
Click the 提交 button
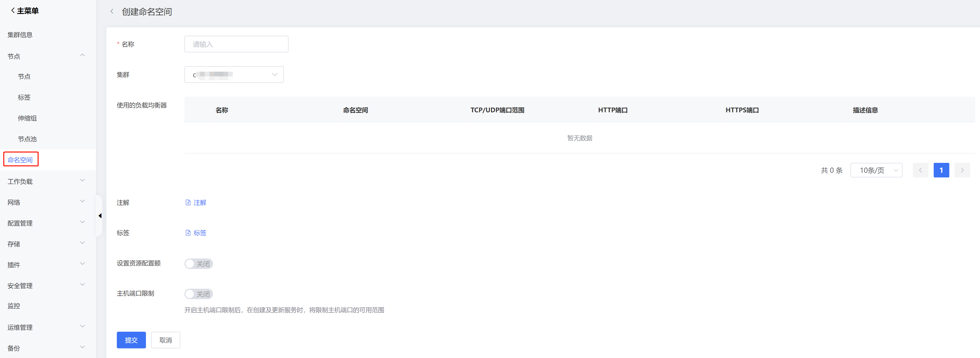[131, 340]
